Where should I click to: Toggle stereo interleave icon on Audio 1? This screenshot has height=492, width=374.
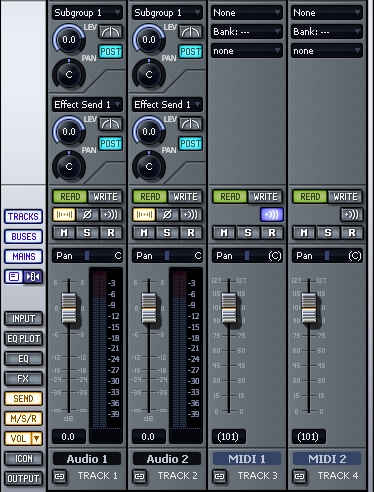[64, 215]
